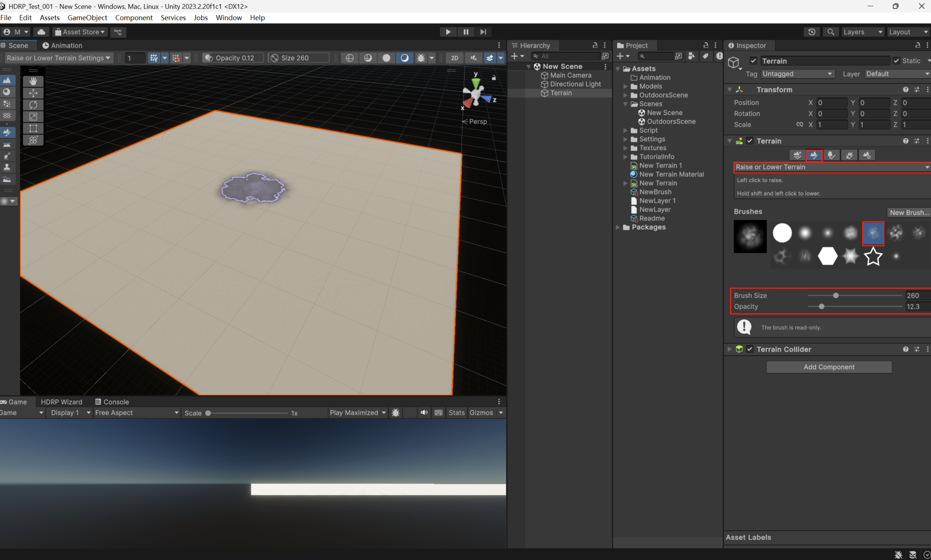The image size is (931, 560).
Task: Click the Play button
Action: tap(448, 32)
